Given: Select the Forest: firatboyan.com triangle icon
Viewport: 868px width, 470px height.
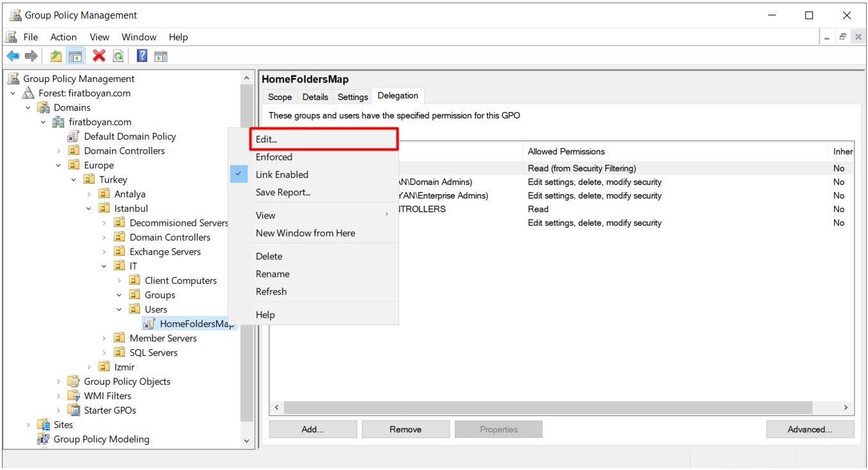Looking at the screenshot, I should click(29, 93).
